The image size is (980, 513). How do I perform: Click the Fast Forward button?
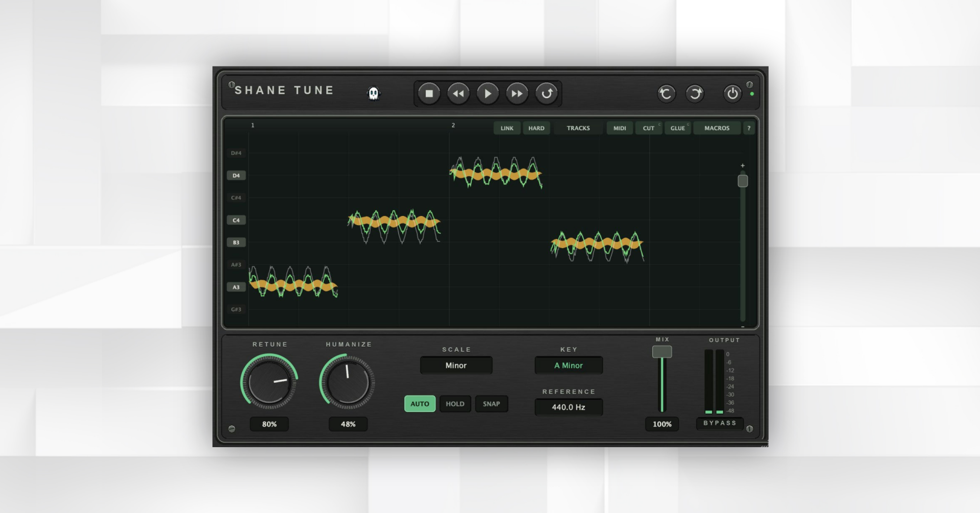517,93
